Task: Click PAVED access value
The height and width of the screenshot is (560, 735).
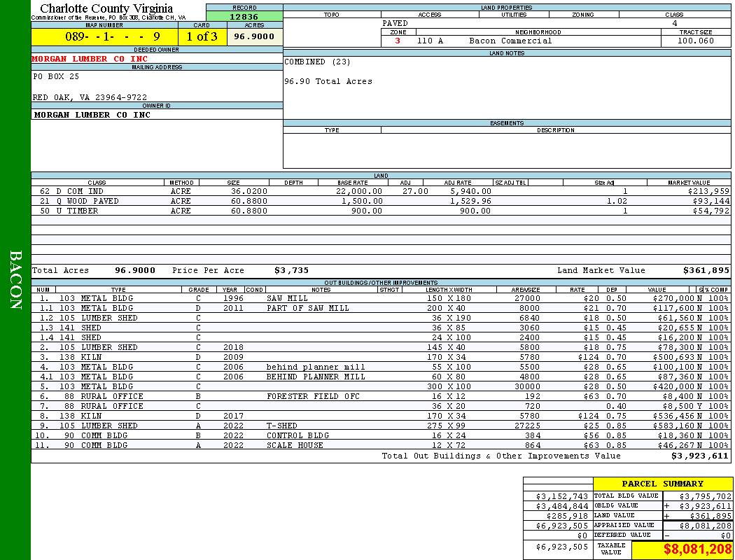Action: coord(395,23)
